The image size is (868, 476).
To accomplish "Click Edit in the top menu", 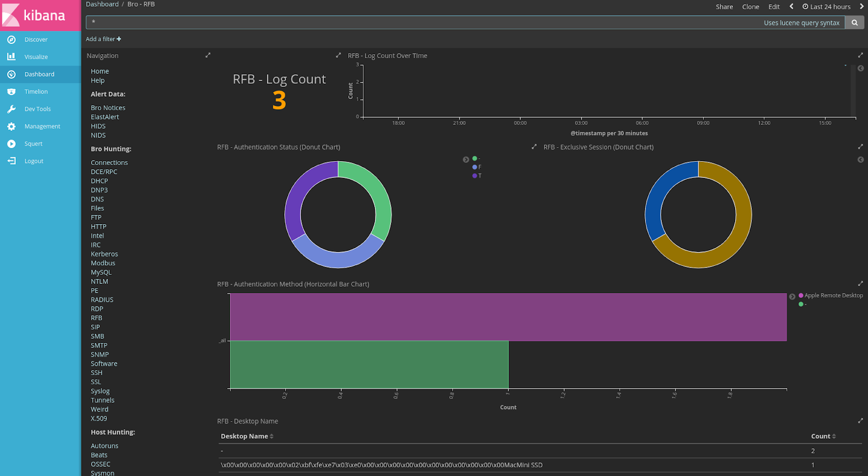I will click(x=774, y=7).
